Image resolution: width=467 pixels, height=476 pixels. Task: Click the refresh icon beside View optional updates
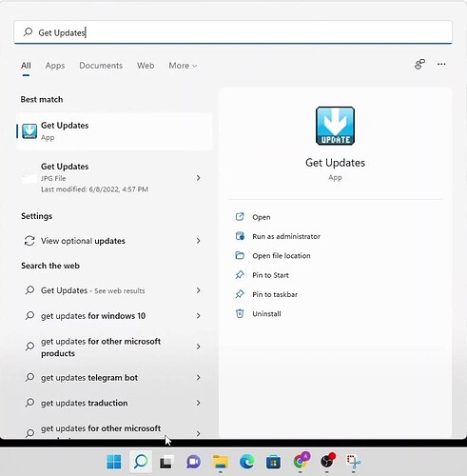click(29, 241)
